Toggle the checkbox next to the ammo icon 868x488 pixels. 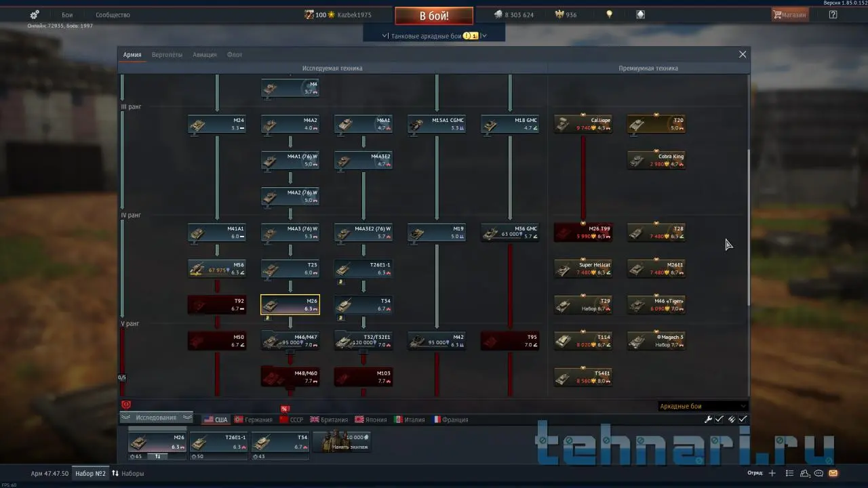tap(743, 420)
